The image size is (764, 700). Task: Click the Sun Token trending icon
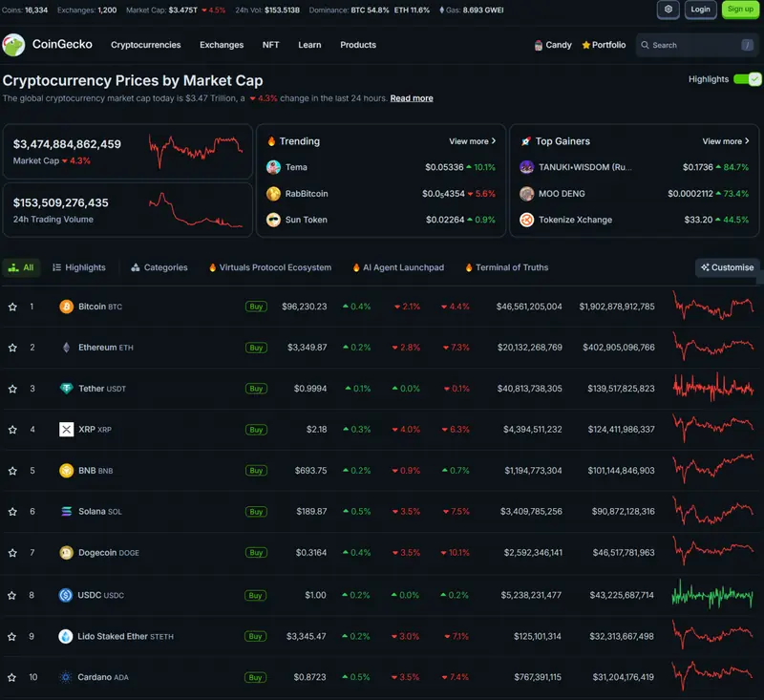click(273, 220)
